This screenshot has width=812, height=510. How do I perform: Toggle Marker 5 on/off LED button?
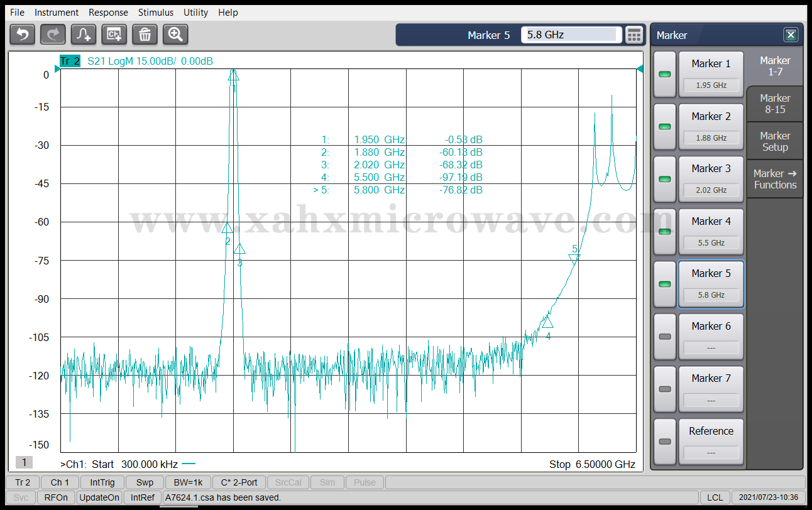[664, 284]
